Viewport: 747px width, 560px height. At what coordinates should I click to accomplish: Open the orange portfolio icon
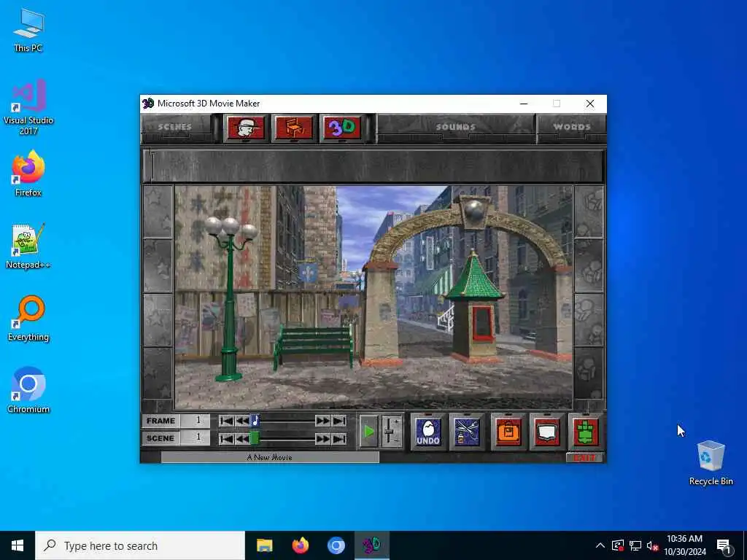tap(508, 432)
